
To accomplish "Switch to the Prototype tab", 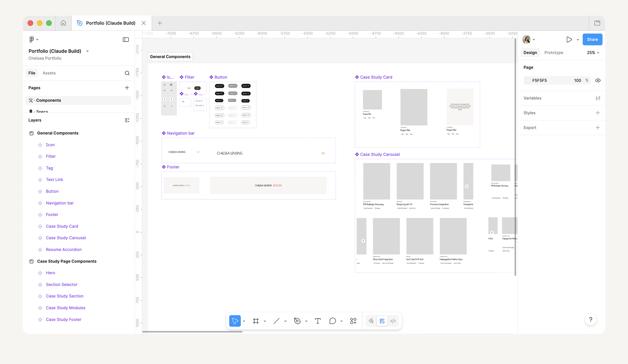I will pos(554,53).
